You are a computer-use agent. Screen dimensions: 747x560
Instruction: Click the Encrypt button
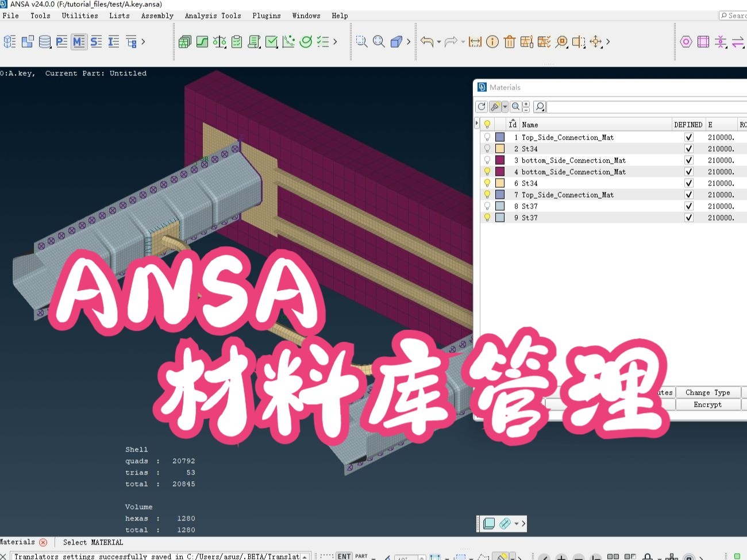tap(708, 404)
